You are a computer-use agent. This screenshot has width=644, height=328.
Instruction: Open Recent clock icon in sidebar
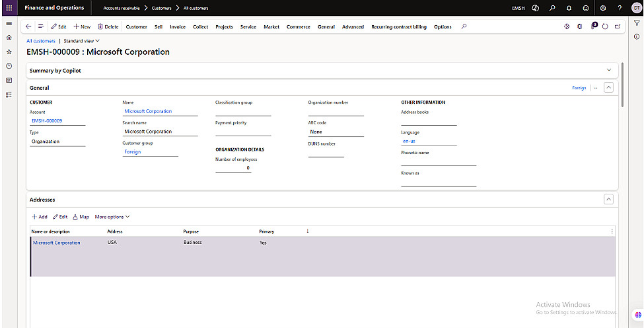pyautogui.click(x=9, y=66)
